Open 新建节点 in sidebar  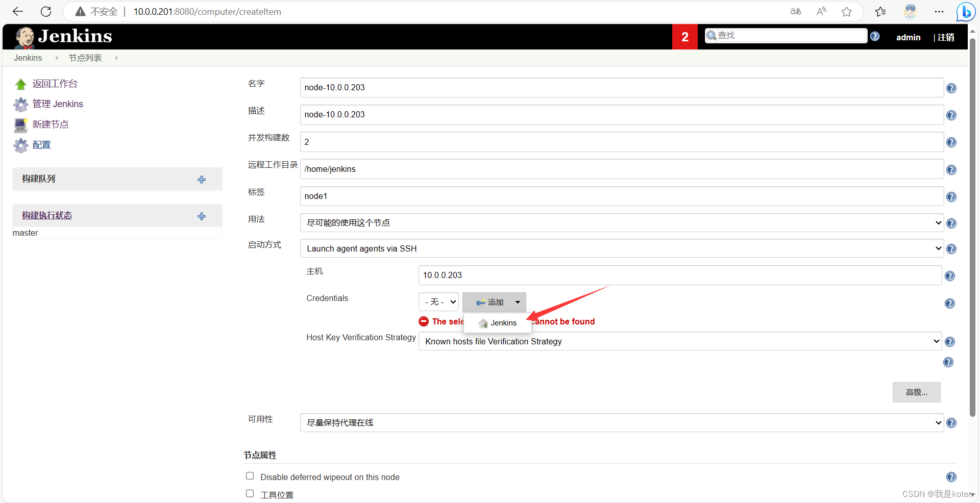tap(50, 124)
